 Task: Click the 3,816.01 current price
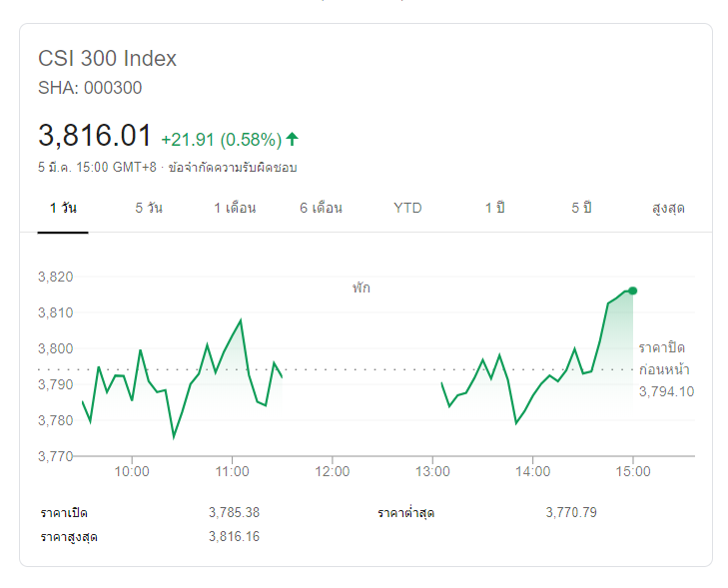pyautogui.click(x=95, y=136)
